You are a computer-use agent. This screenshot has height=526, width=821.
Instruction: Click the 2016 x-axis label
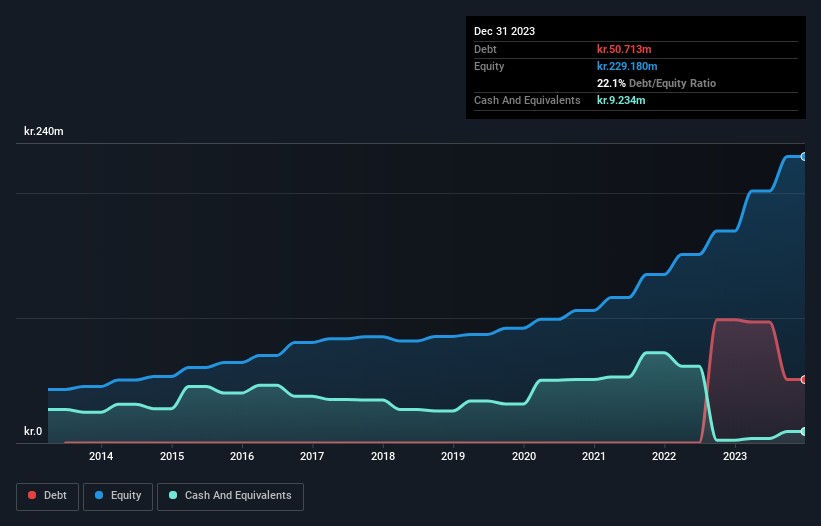(242, 456)
